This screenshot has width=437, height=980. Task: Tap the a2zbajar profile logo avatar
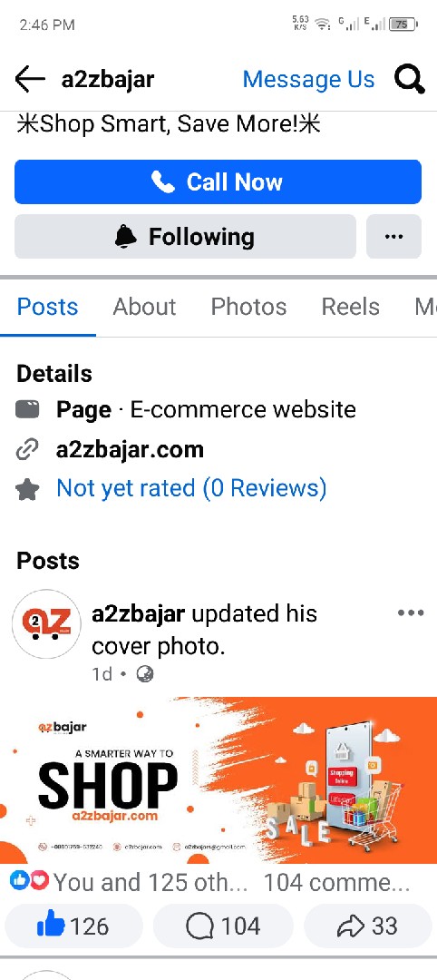46,623
